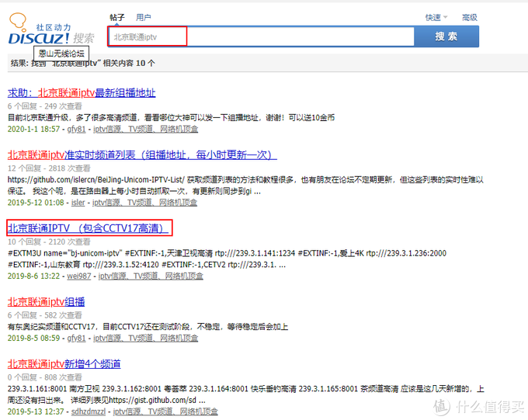Switch to the 用户 tab
This screenshot has width=528, height=420.
coord(144,18)
